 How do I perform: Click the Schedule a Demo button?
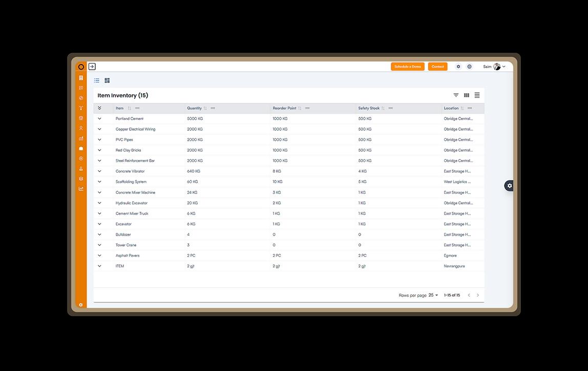click(x=408, y=66)
